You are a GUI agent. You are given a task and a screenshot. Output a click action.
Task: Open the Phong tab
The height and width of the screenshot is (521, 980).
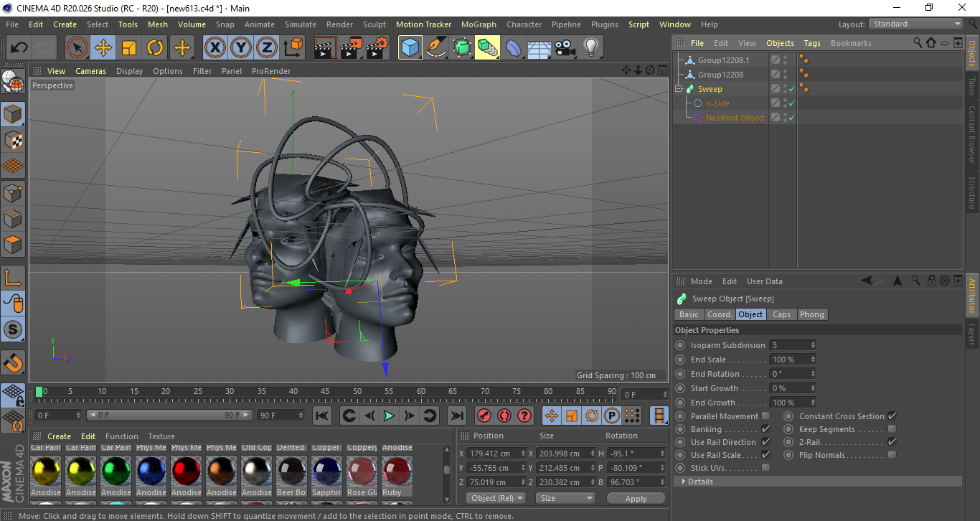coord(812,314)
